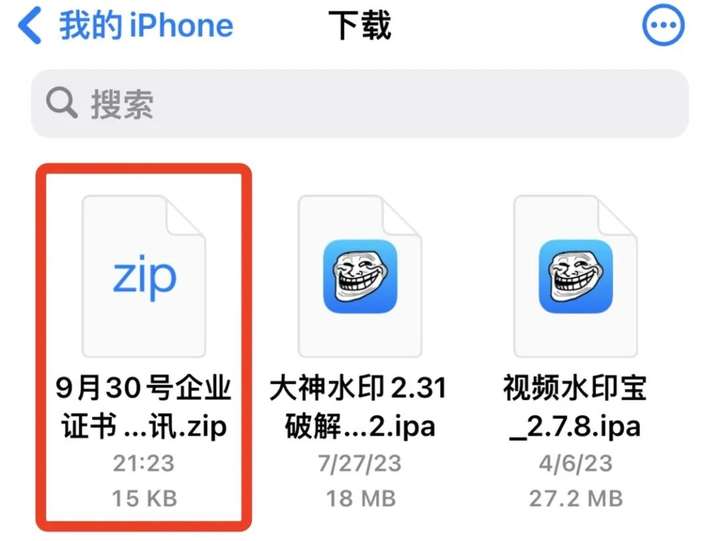
Task: Tap the back chevron arrow
Action: click(x=30, y=26)
